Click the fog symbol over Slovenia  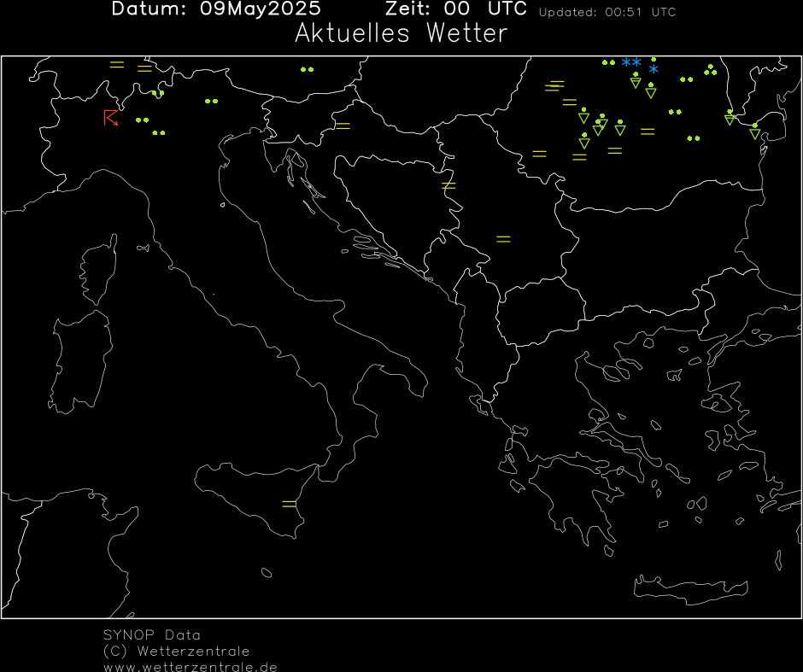coord(343,126)
